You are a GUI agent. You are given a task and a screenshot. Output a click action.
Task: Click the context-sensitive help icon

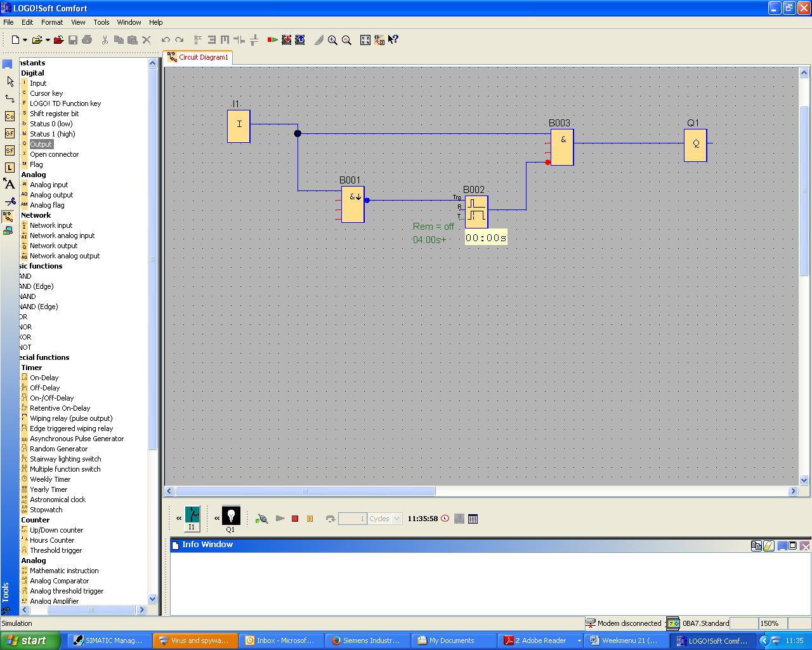tap(393, 40)
